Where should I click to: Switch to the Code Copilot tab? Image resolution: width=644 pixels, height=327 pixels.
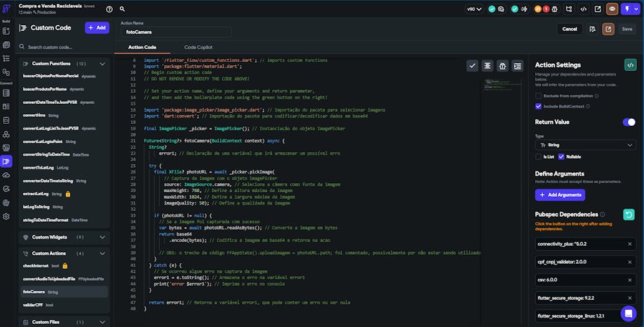coord(198,47)
